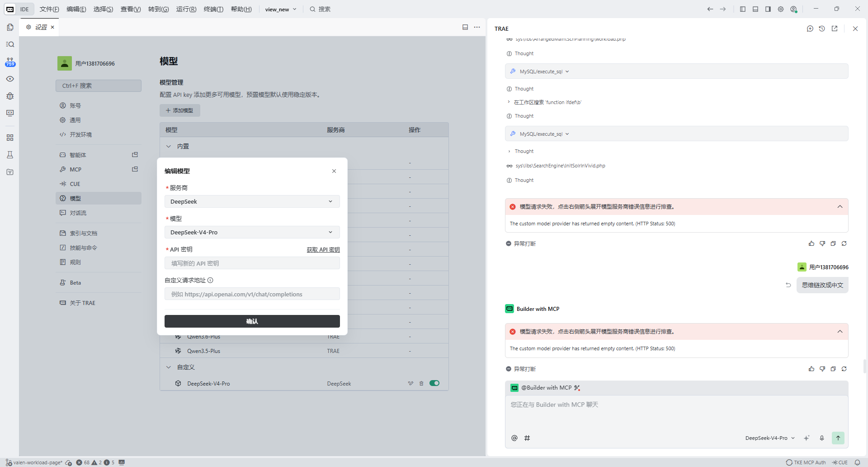Click the 添加模型 button
The width and height of the screenshot is (868, 467).
[180, 110]
